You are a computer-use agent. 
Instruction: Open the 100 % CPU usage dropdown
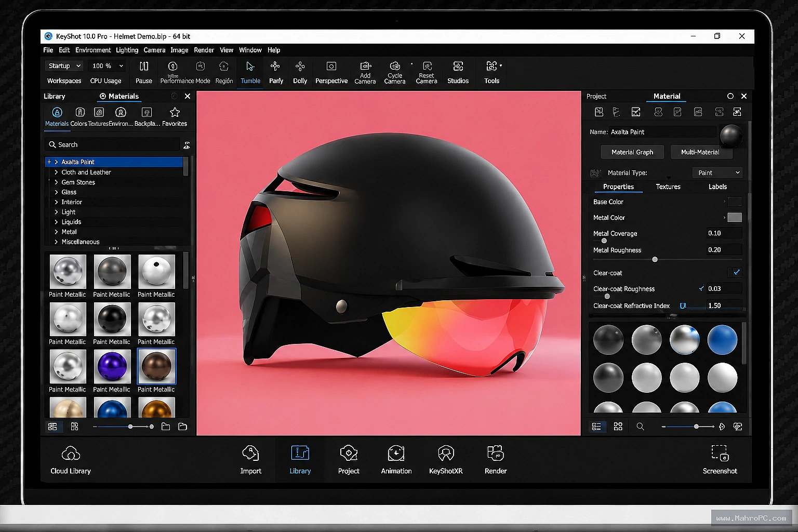coord(108,66)
